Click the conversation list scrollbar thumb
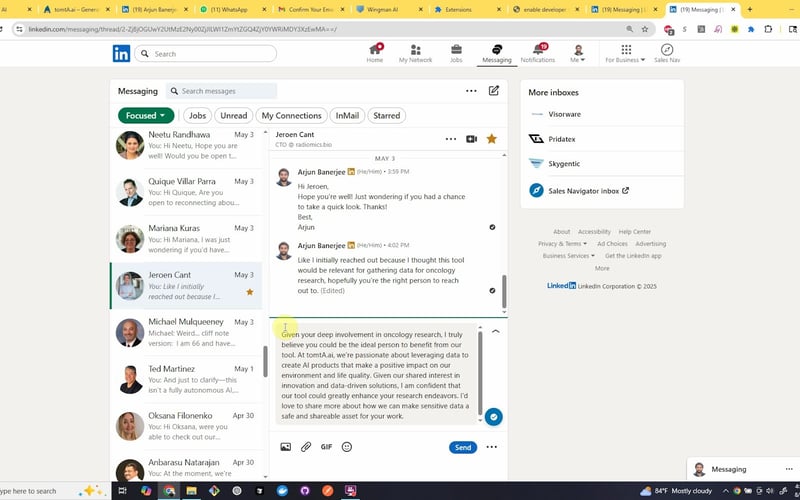 click(x=265, y=362)
